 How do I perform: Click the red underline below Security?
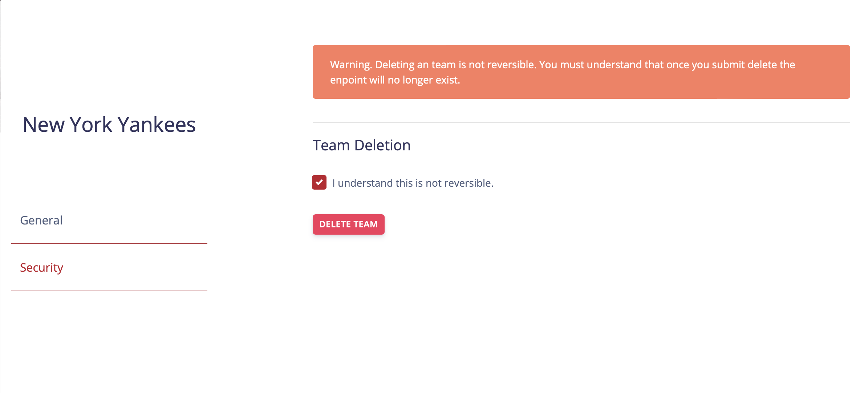[x=109, y=291]
